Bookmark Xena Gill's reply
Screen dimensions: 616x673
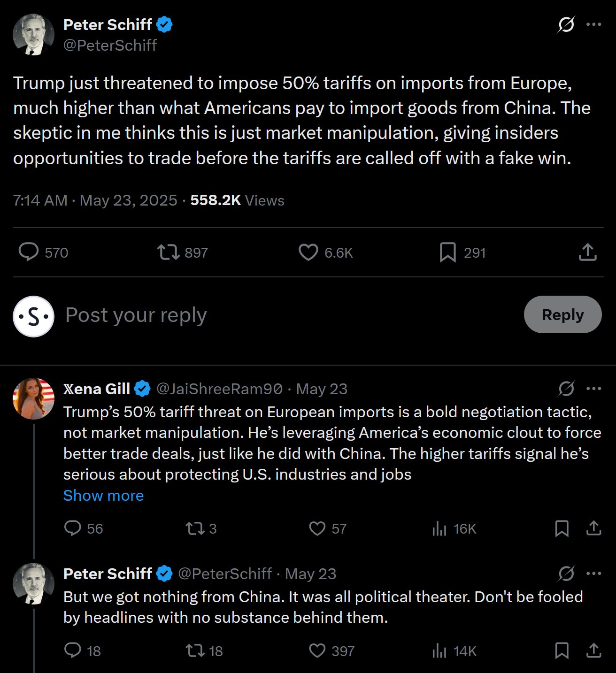coord(562,528)
